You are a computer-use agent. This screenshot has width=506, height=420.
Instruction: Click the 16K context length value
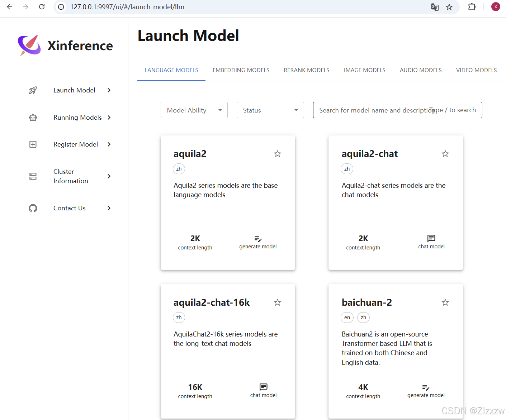[195, 387]
